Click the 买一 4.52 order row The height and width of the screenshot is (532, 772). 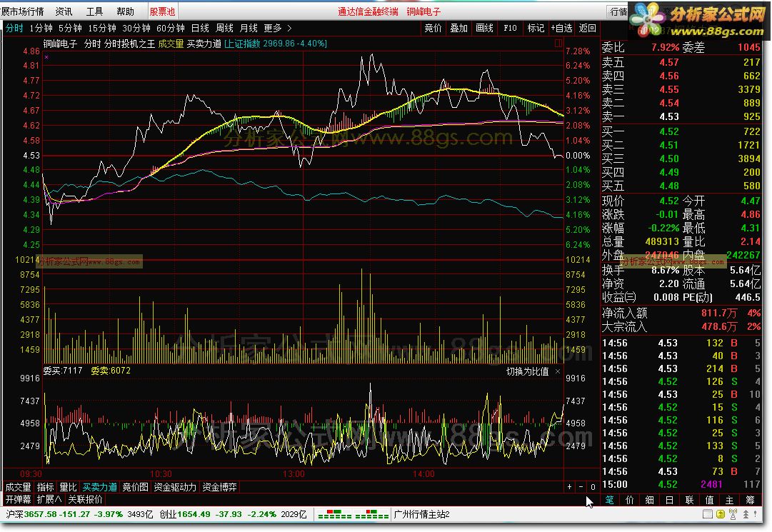click(681, 131)
